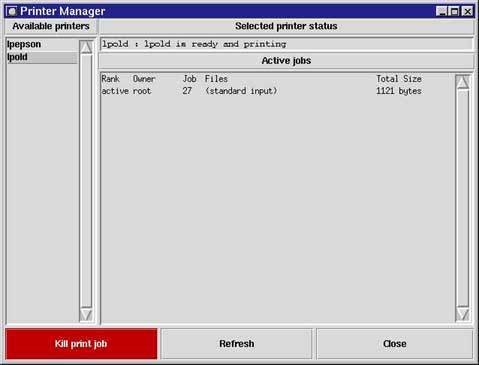Click the active jobs scrollbar track
The image size is (479, 365).
(463, 198)
